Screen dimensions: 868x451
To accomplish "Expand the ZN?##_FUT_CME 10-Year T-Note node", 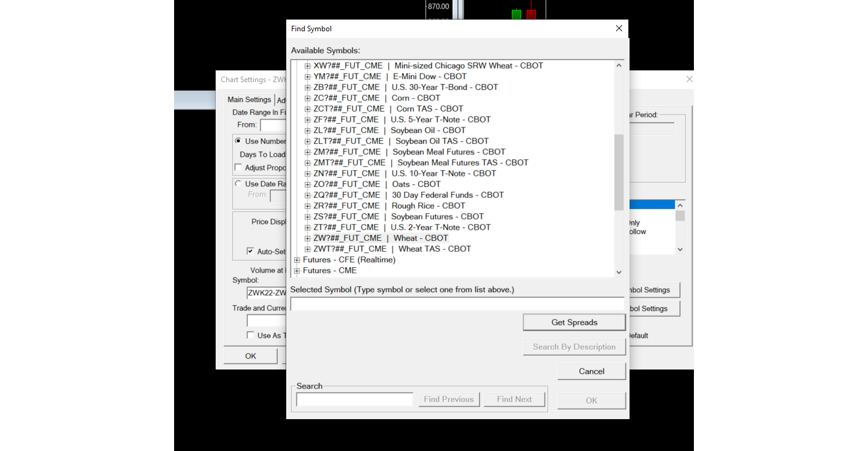I will 308,173.
